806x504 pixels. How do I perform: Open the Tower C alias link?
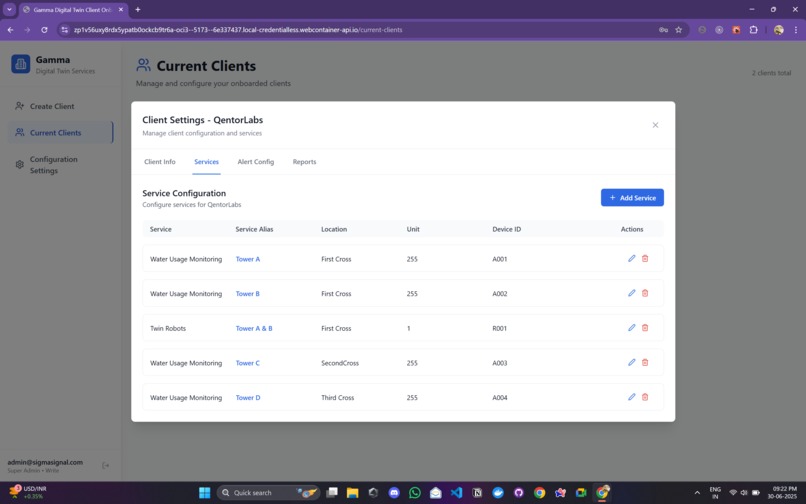[x=247, y=363]
